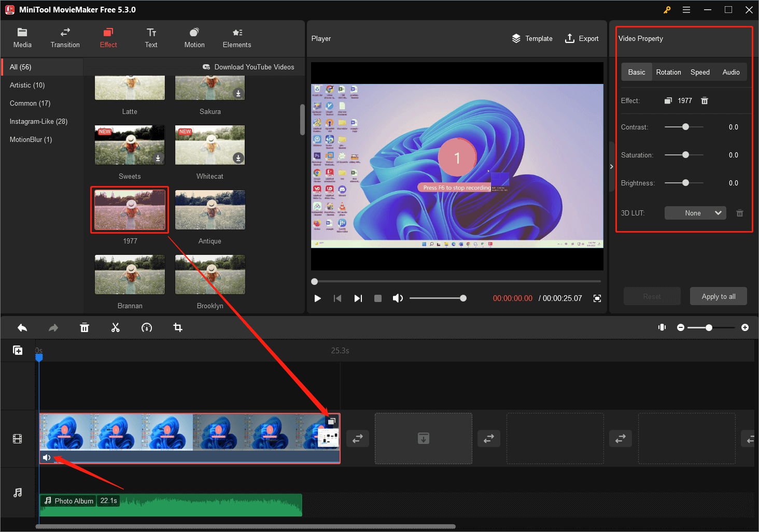Switch to the Speed tab

[700, 72]
